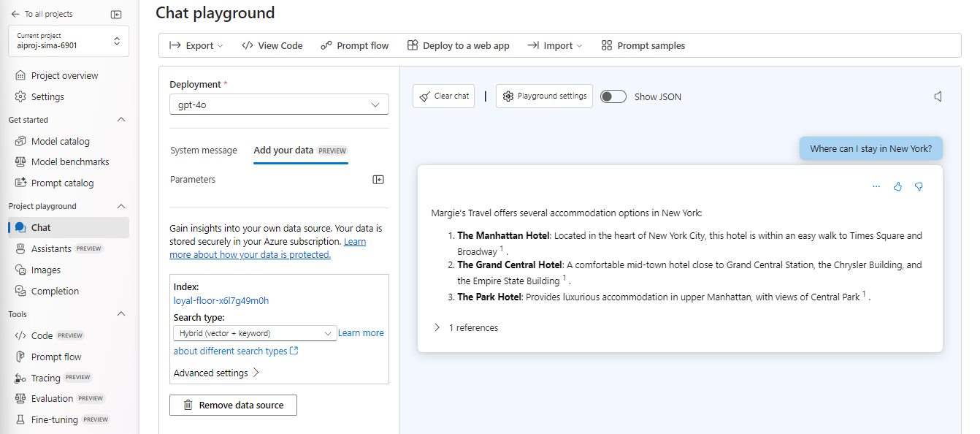Expand Advanced settings

click(x=216, y=373)
